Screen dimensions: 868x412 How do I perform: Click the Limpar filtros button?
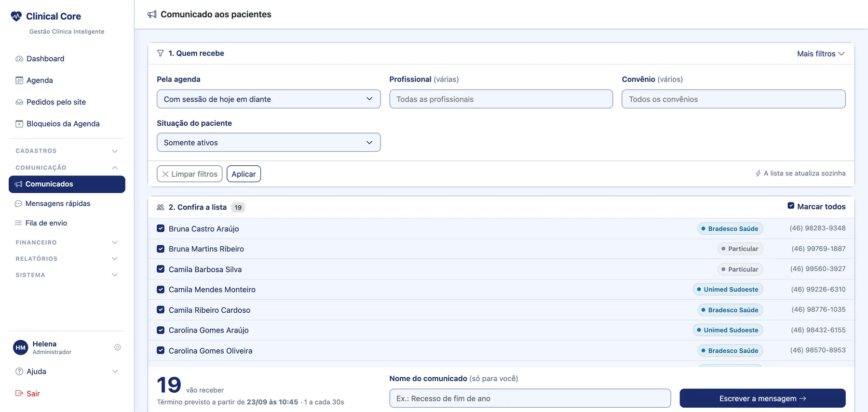point(190,174)
